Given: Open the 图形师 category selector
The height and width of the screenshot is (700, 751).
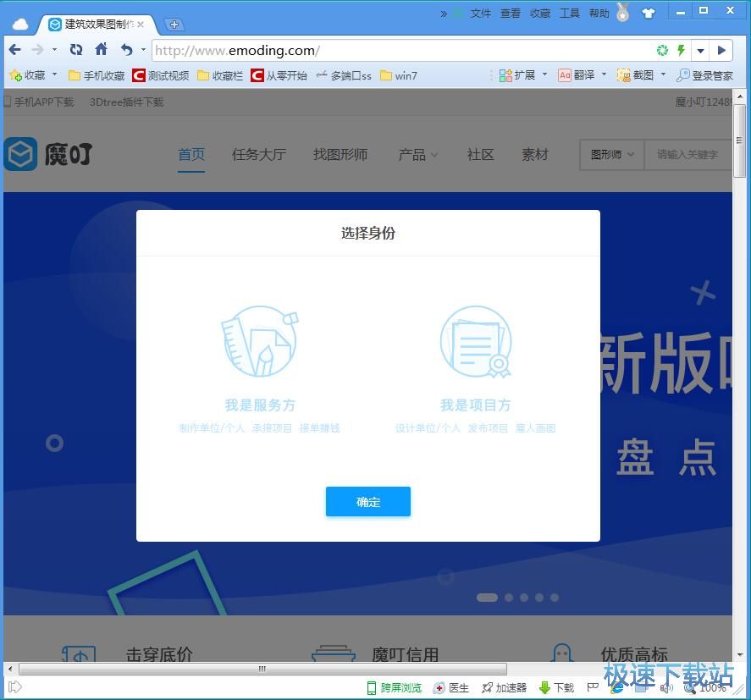Looking at the screenshot, I should [x=610, y=155].
